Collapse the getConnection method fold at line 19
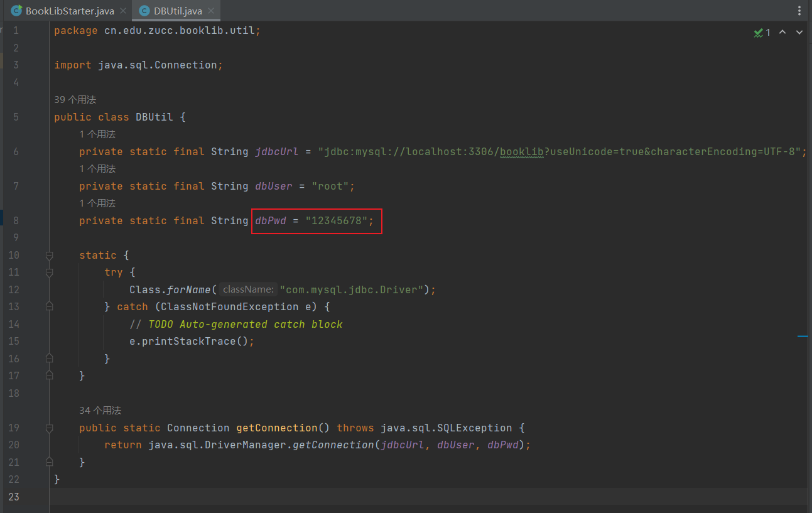The image size is (812, 513). click(x=49, y=428)
